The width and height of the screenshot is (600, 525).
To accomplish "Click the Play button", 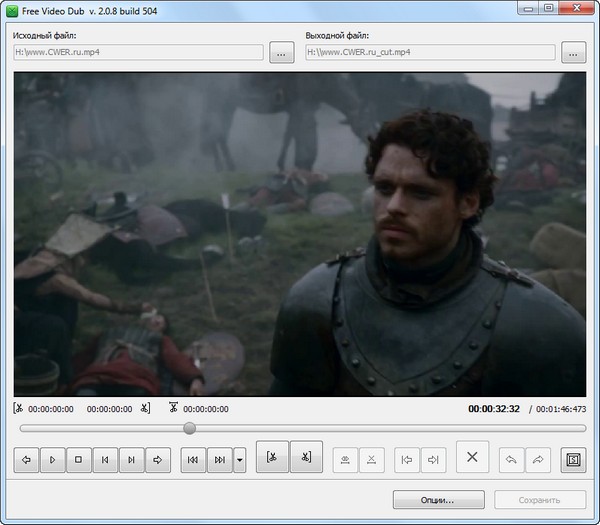I will click(53, 460).
